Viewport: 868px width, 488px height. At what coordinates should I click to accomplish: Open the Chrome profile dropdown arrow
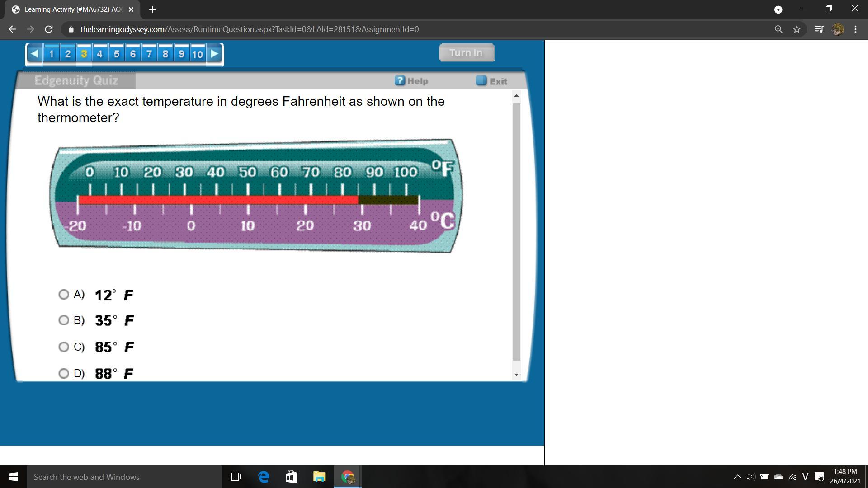pyautogui.click(x=778, y=9)
